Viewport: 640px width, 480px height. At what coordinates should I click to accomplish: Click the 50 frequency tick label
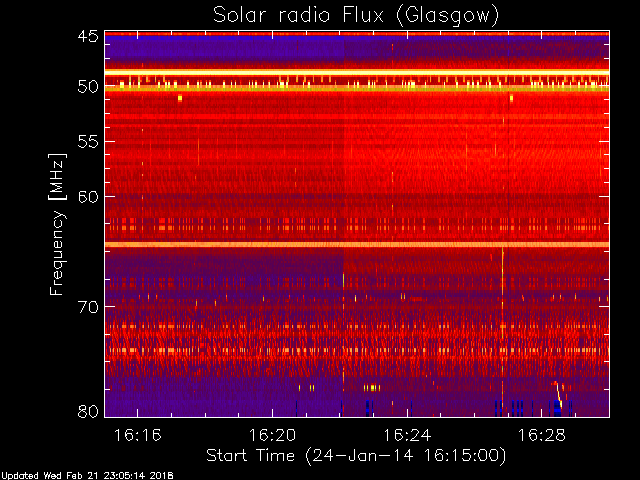click(x=88, y=87)
